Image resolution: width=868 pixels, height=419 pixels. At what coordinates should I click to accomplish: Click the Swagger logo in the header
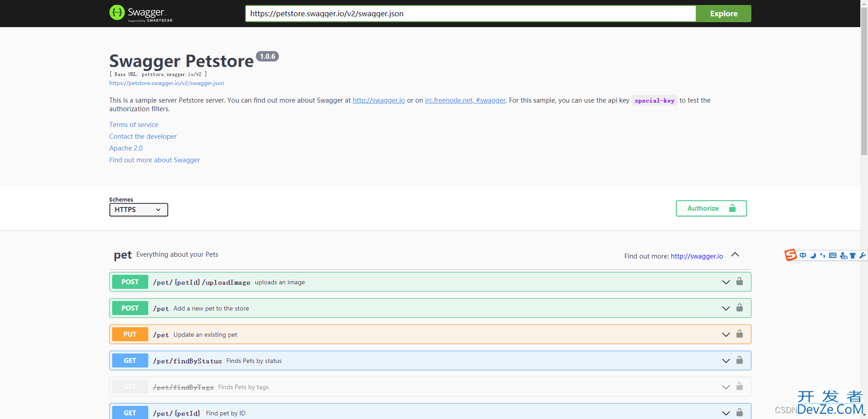[141, 13]
